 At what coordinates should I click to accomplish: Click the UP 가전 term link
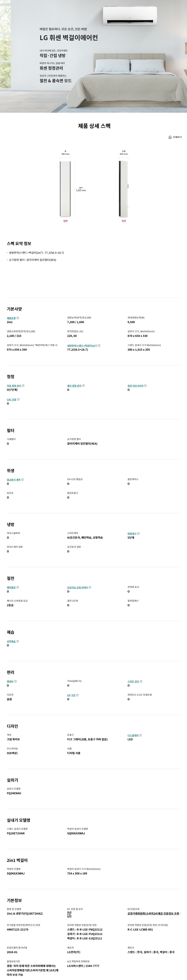click(x=71, y=695)
